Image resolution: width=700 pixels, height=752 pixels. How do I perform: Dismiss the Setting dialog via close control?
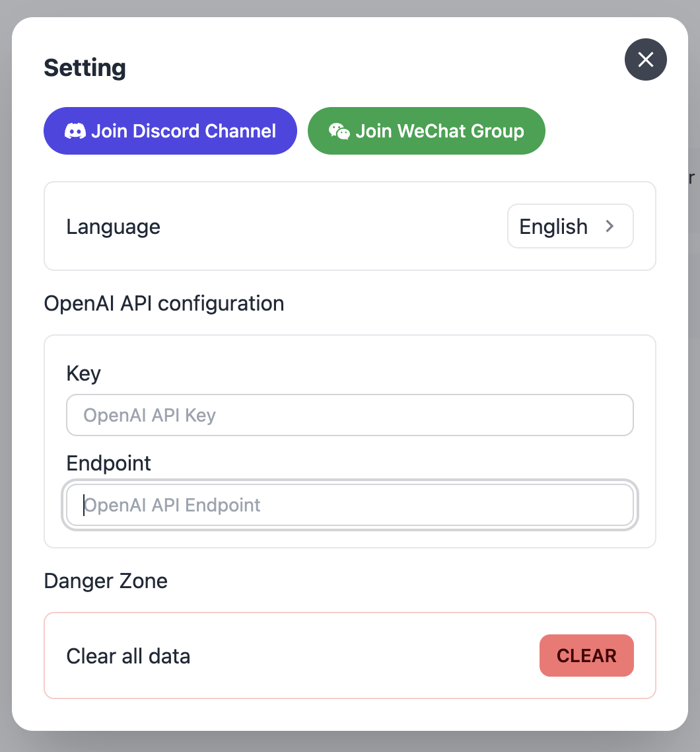(x=646, y=59)
